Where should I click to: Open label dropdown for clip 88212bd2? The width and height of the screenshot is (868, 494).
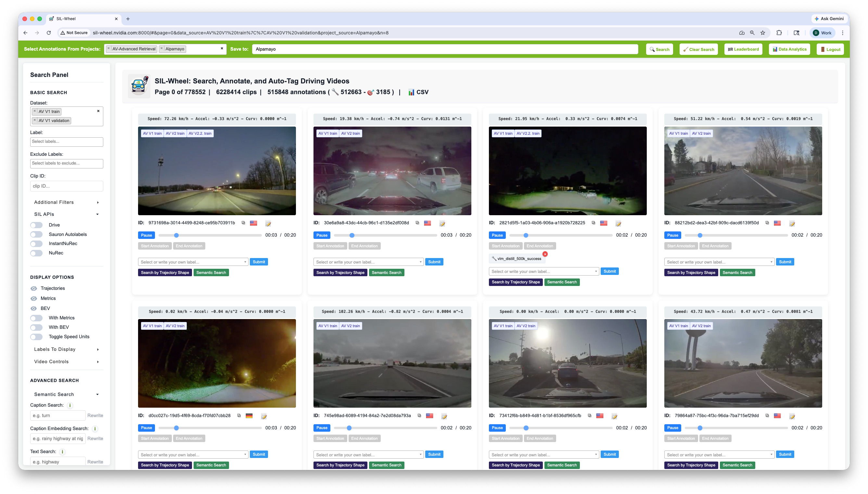(x=719, y=262)
